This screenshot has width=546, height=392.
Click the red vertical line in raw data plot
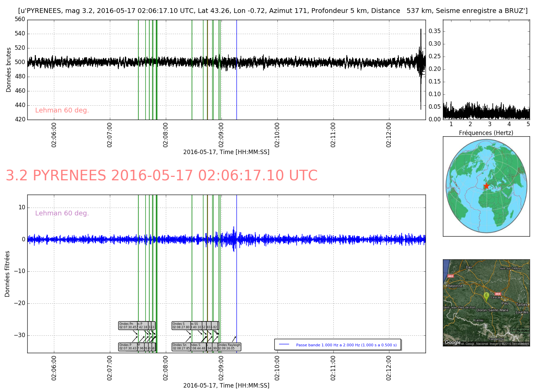(207, 85)
